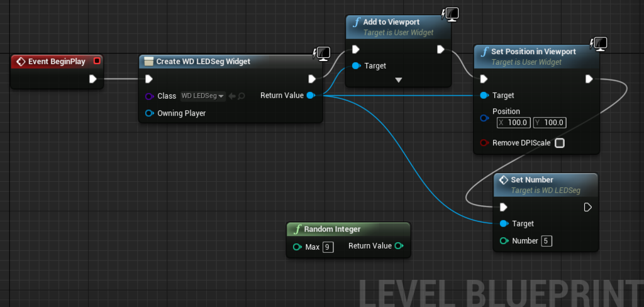Click the client-only monitor icon on Set Position node
This screenshot has width=644, height=307.
(x=599, y=44)
